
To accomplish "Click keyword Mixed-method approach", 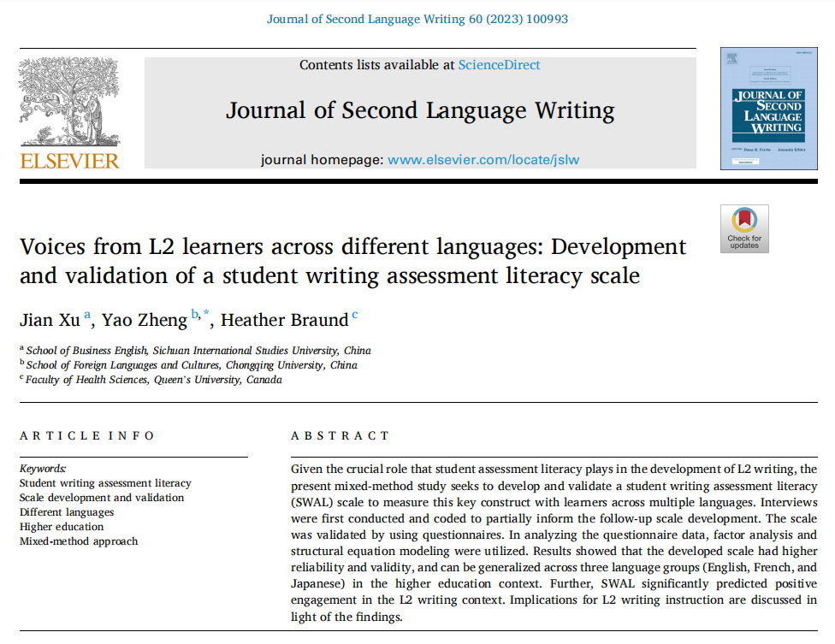I will tap(79, 541).
